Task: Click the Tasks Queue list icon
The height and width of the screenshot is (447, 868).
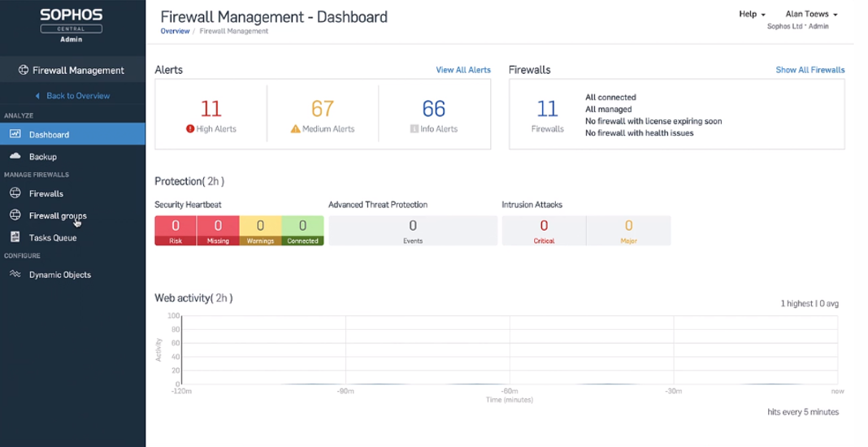Action: tap(15, 237)
